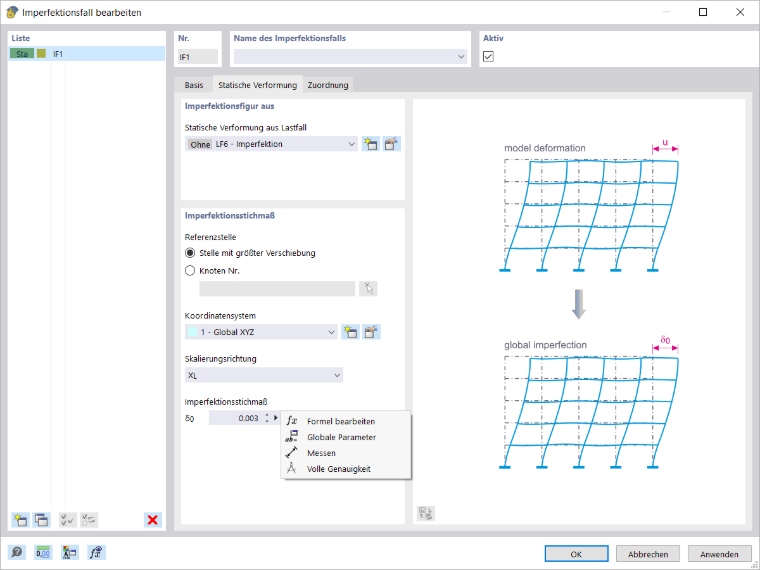Expand the Skalierungsrichtung XL dropdown
760x570 pixels.
click(337, 375)
